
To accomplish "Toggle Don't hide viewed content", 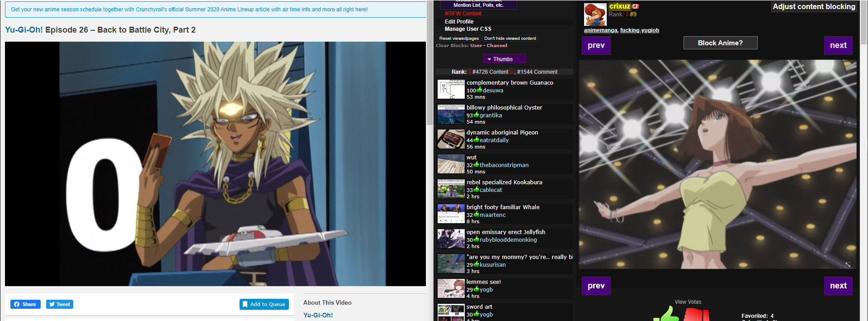I will [x=510, y=38].
